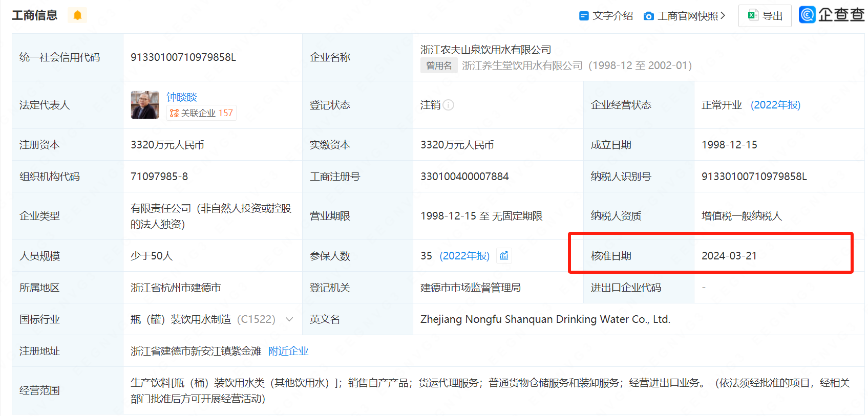Click the 注册地址 label cell
The height and width of the screenshot is (416, 868).
click(68, 351)
